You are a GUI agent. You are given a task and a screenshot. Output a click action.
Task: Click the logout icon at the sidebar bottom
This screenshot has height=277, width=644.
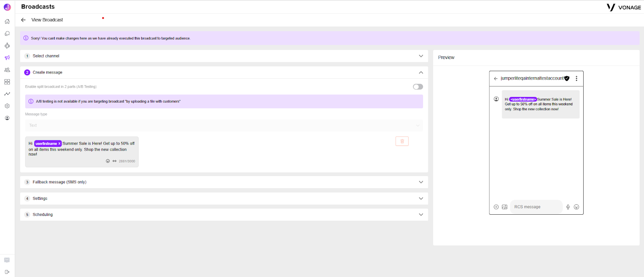click(7, 272)
